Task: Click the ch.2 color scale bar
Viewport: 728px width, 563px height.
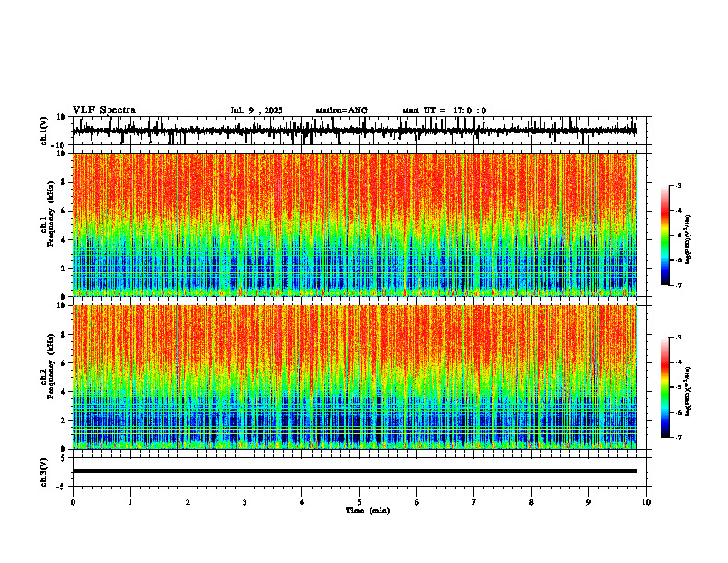Action: (665, 387)
